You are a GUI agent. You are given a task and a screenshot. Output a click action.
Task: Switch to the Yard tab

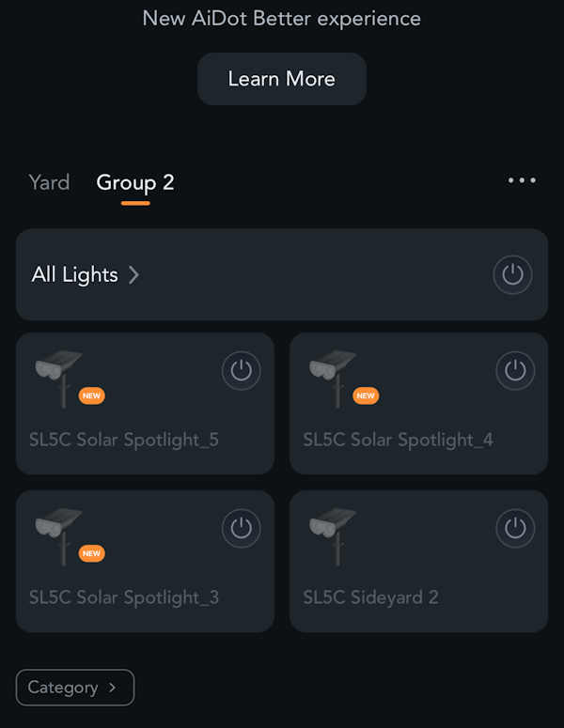tap(49, 182)
